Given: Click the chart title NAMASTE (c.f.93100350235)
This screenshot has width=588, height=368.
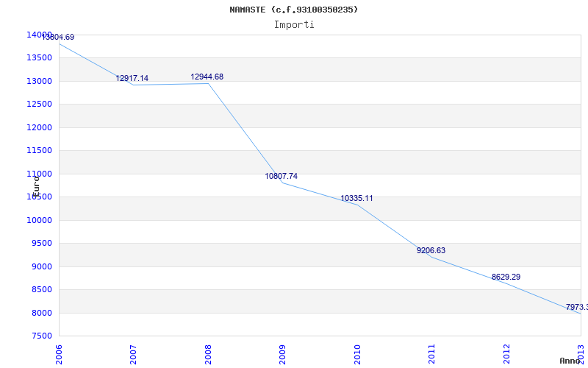Looking at the screenshot, I should click(x=293, y=10).
